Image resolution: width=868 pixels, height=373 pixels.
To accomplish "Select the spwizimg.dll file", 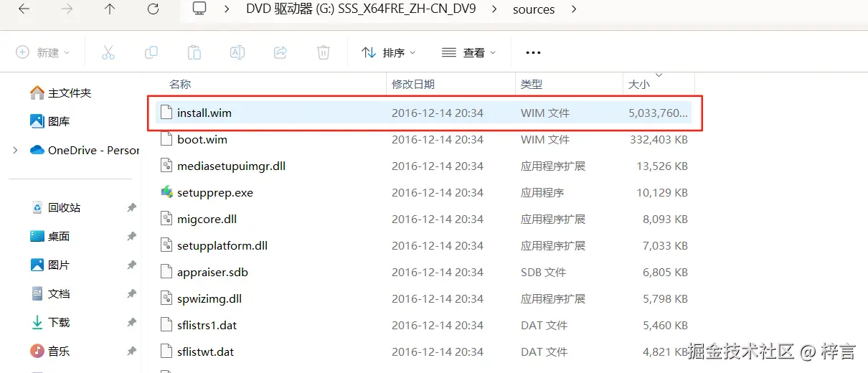I will pos(423,298).
